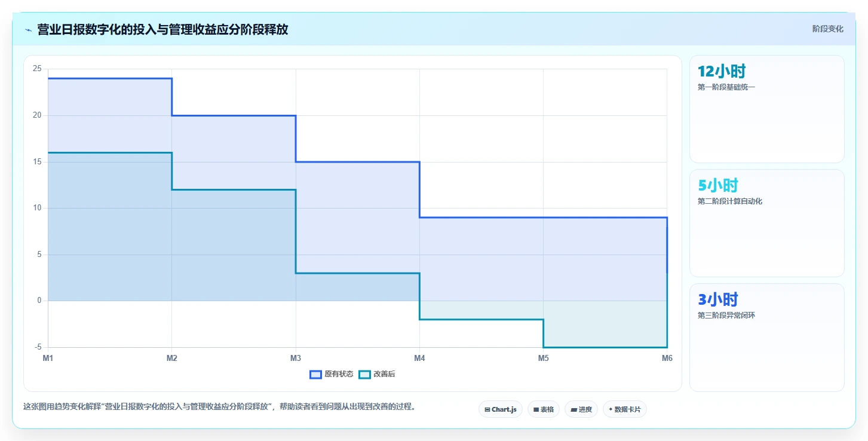Click the 阶段变化 label in header
868x441 pixels.
[x=828, y=29]
